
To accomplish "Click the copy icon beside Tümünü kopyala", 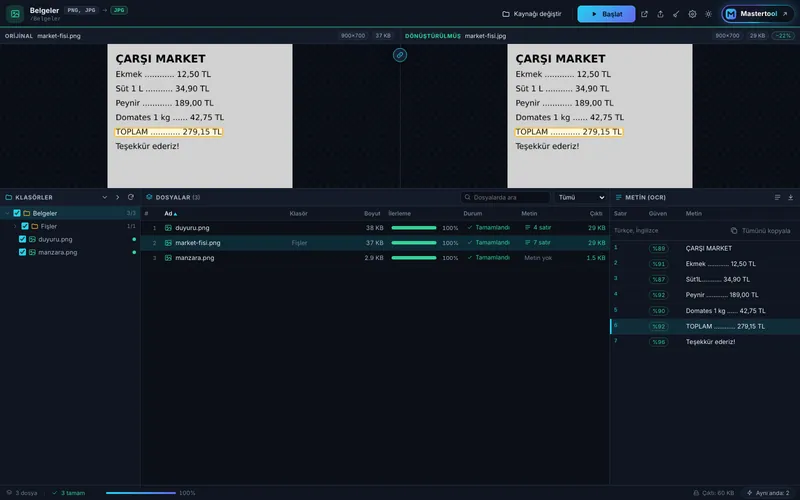I will tap(734, 231).
